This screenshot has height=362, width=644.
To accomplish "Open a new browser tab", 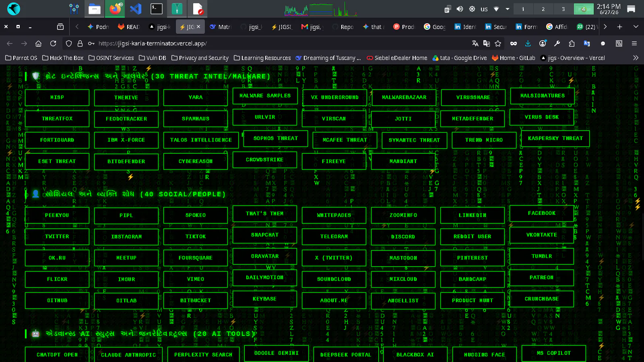I will [620, 27].
